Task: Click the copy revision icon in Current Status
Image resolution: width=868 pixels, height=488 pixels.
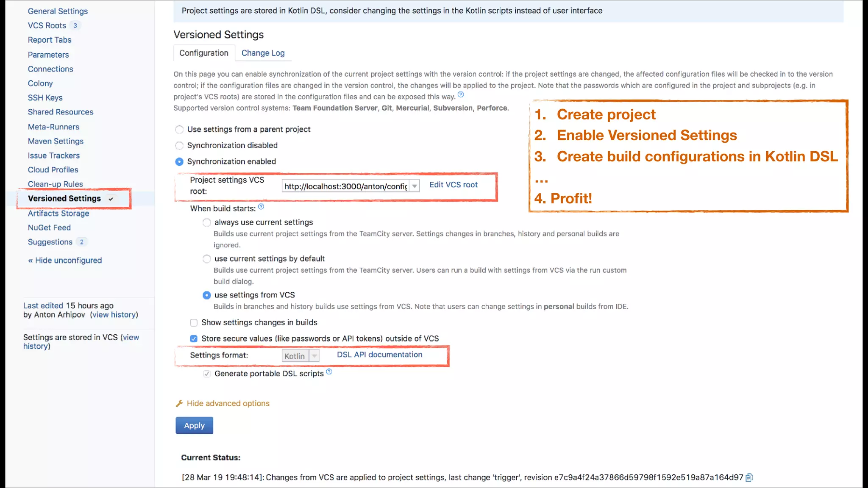Action: (x=749, y=478)
